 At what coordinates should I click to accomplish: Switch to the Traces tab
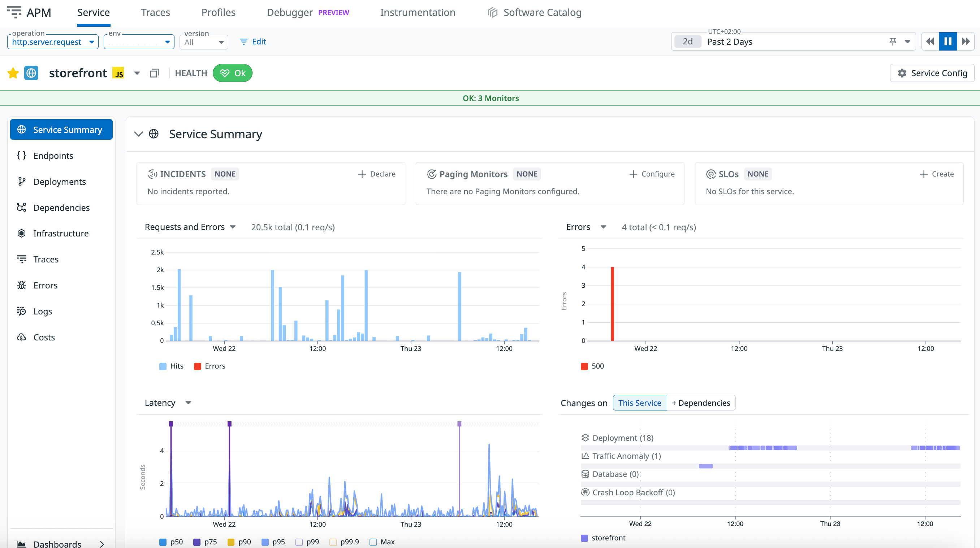coord(155,13)
